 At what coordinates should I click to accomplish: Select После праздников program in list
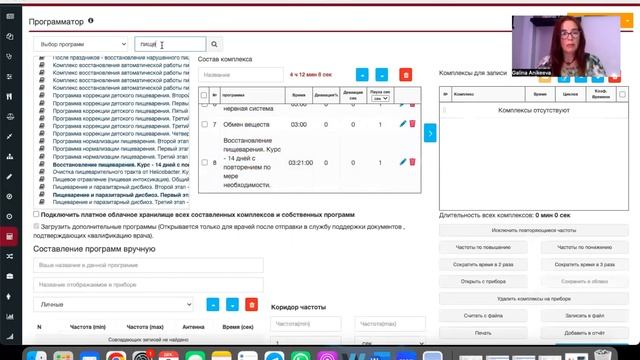(120, 58)
